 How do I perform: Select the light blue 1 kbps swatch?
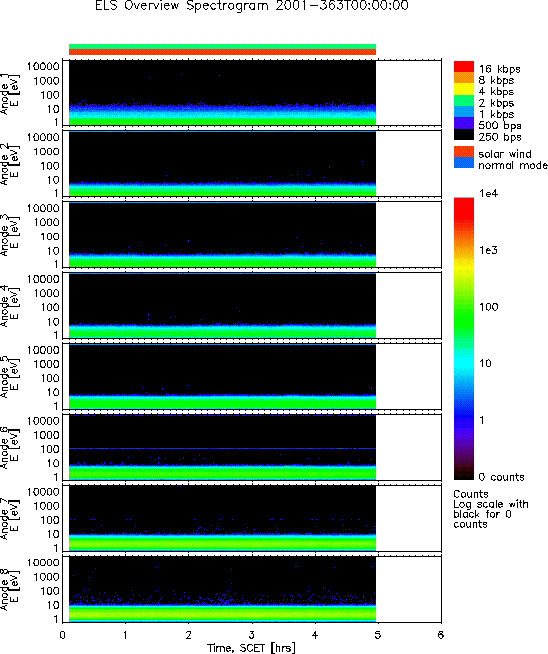point(464,112)
